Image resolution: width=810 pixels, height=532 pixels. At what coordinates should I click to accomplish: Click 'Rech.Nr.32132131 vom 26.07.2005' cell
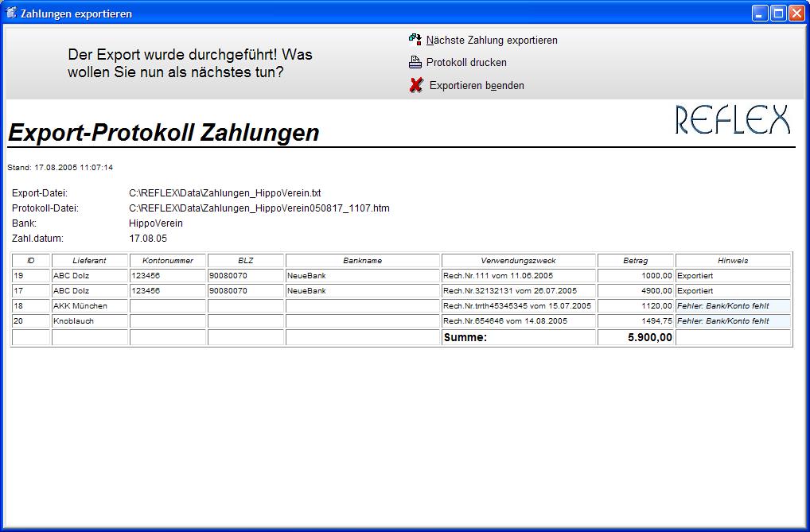click(519, 291)
